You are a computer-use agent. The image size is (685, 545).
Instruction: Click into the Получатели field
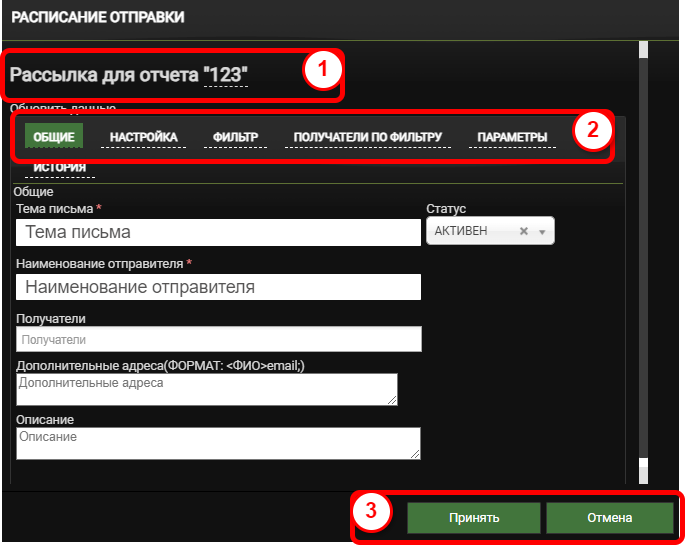pyautogui.click(x=218, y=340)
